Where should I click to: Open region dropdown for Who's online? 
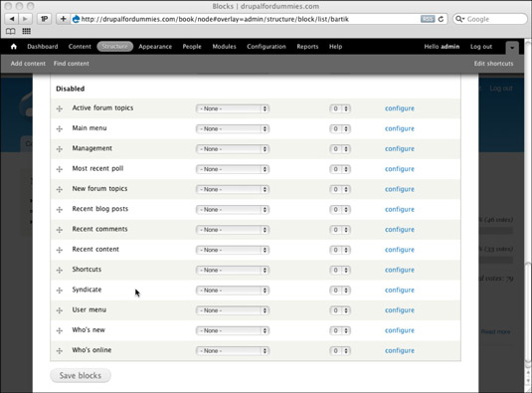(233, 350)
